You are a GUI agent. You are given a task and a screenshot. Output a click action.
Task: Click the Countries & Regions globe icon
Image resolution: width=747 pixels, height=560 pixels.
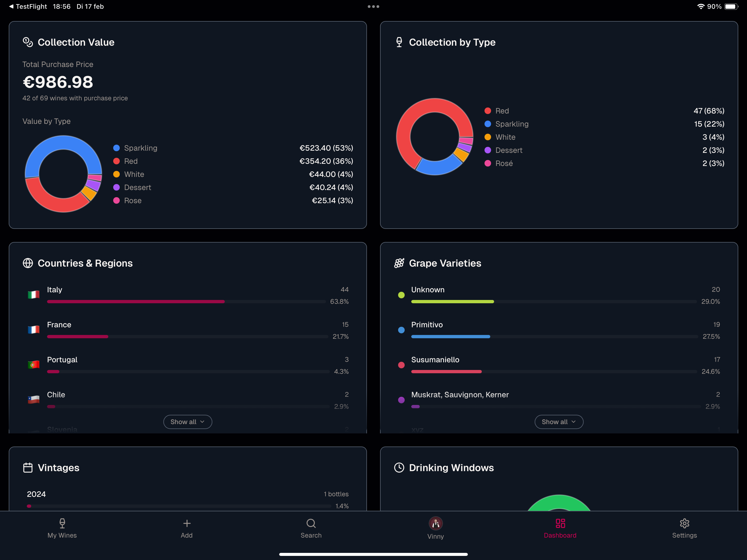point(28,263)
